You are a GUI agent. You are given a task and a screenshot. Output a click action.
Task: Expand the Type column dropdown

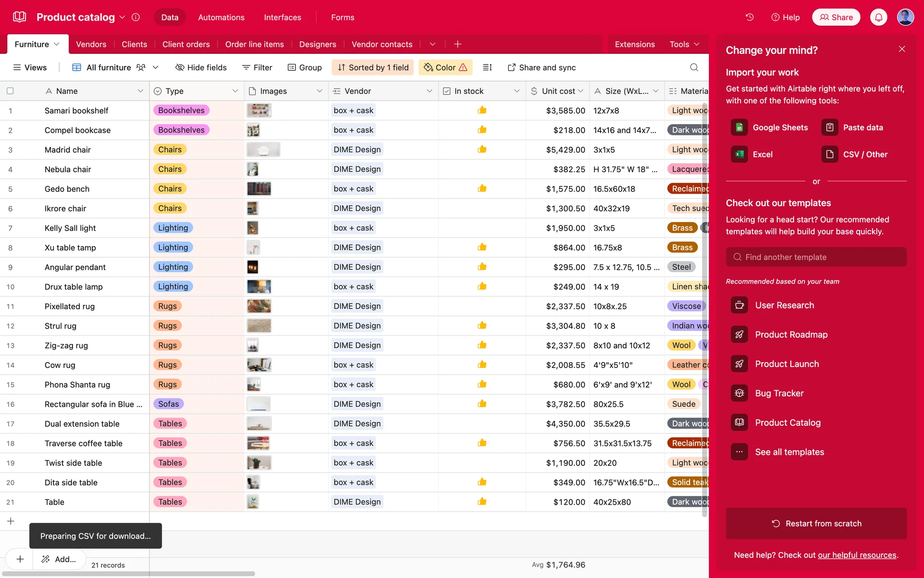tap(235, 91)
